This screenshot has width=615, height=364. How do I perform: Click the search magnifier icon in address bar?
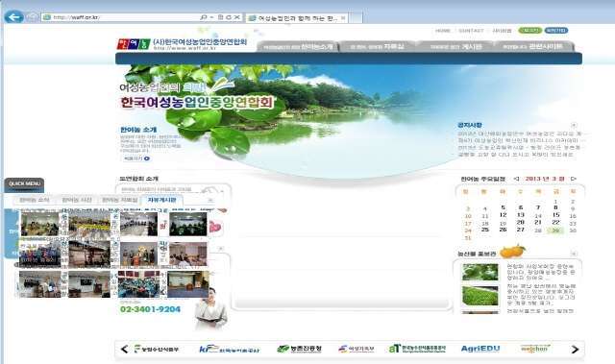(203, 17)
